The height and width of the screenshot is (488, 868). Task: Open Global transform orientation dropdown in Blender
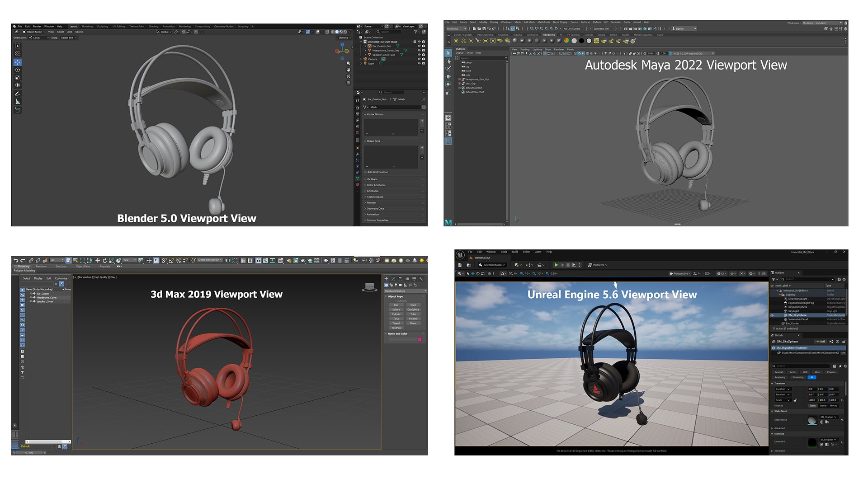pos(165,32)
